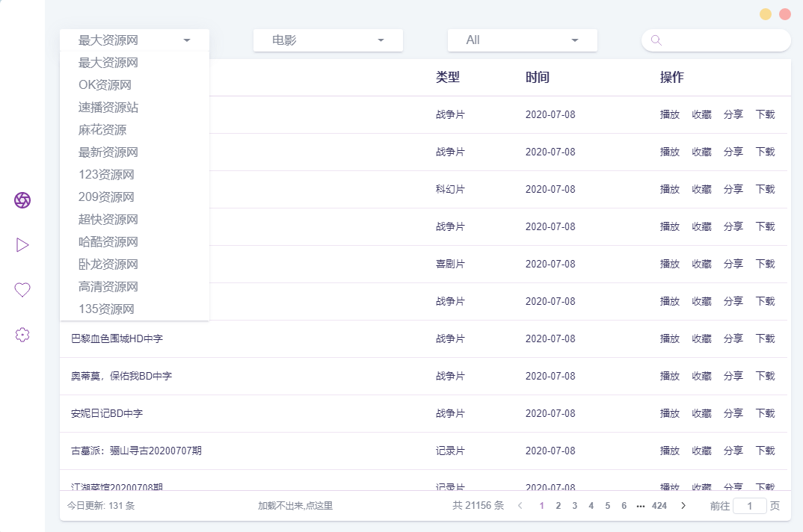Pick 135资源网 from the source list

[106, 309]
